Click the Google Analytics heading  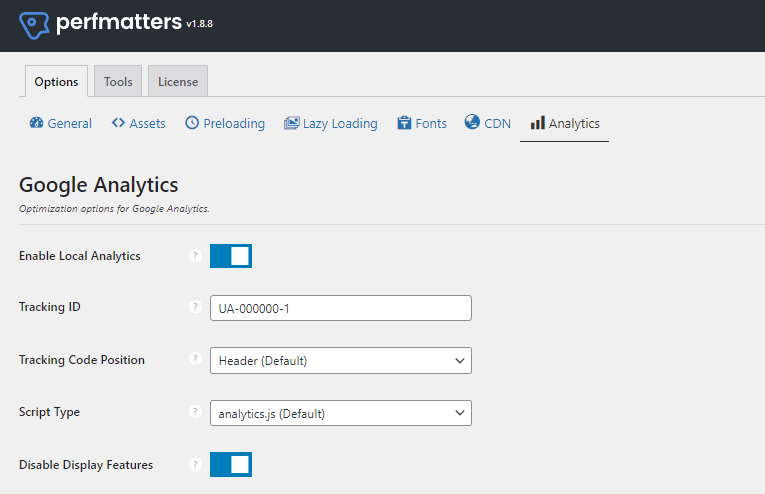(99, 185)
